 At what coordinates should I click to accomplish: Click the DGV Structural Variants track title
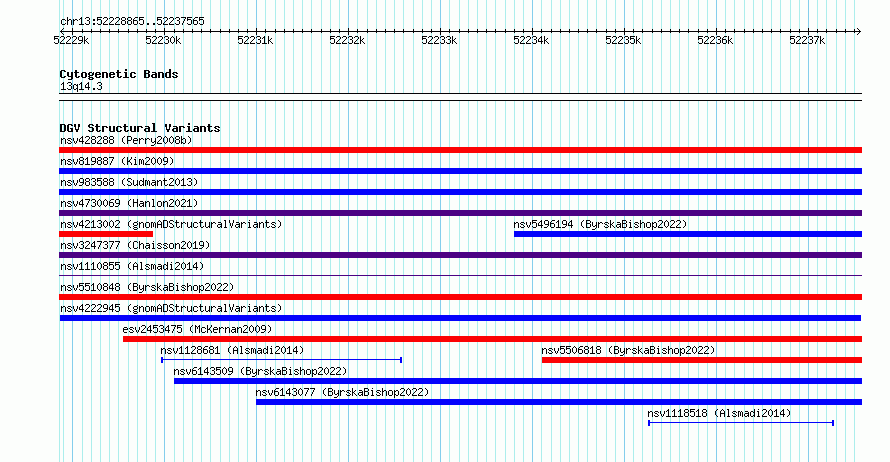pos(140,128)
